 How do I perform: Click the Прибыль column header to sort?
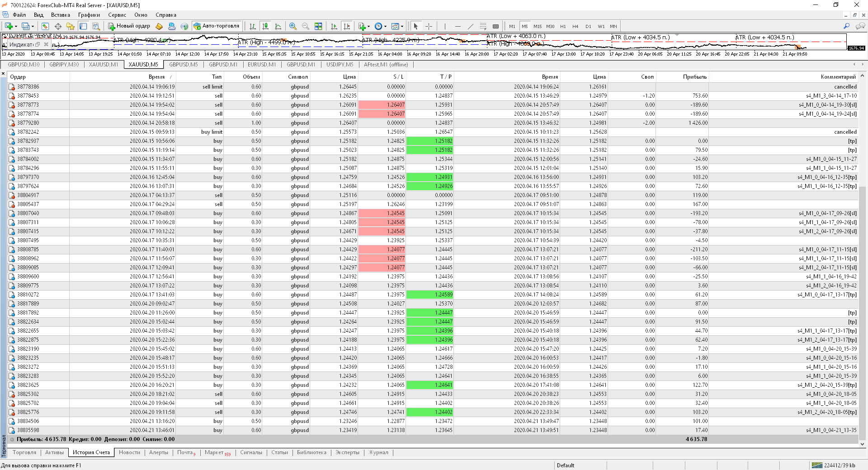(694, 77)
